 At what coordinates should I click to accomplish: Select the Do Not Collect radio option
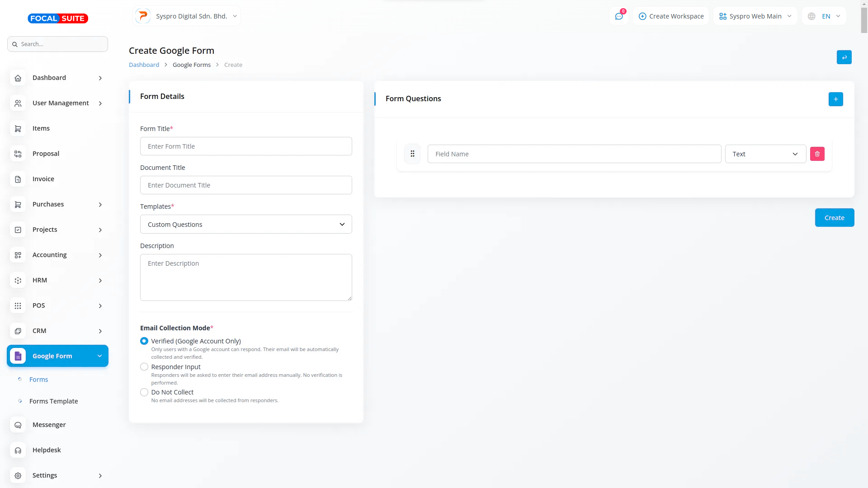[x=144, y=392]
